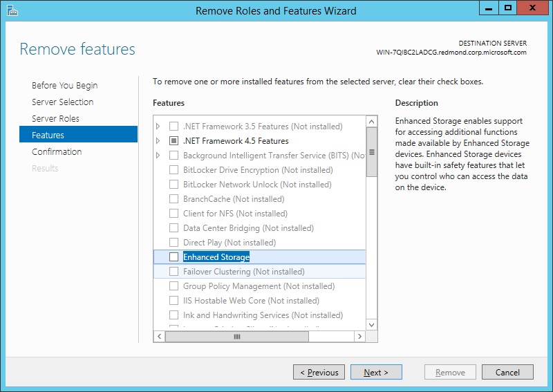The image size is (553, 392).
Task: Click the Previous button
Action: (x=319, y=372)
